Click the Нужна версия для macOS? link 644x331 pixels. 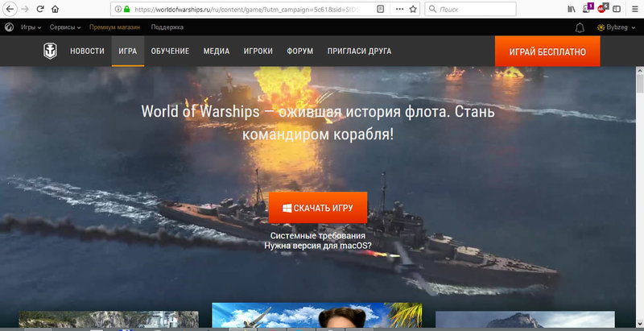pos(318,246)
